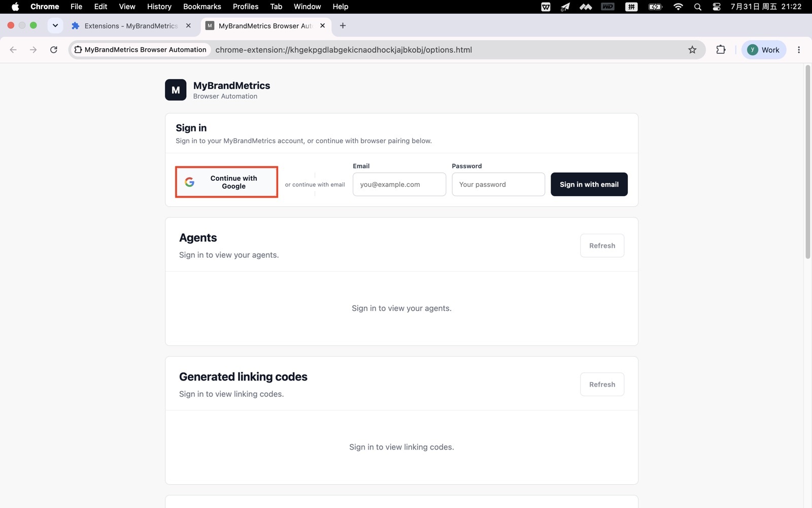Screen dimensions: 812x508
Task: Open the Apple menu
Action: click(x=15, y=7)
